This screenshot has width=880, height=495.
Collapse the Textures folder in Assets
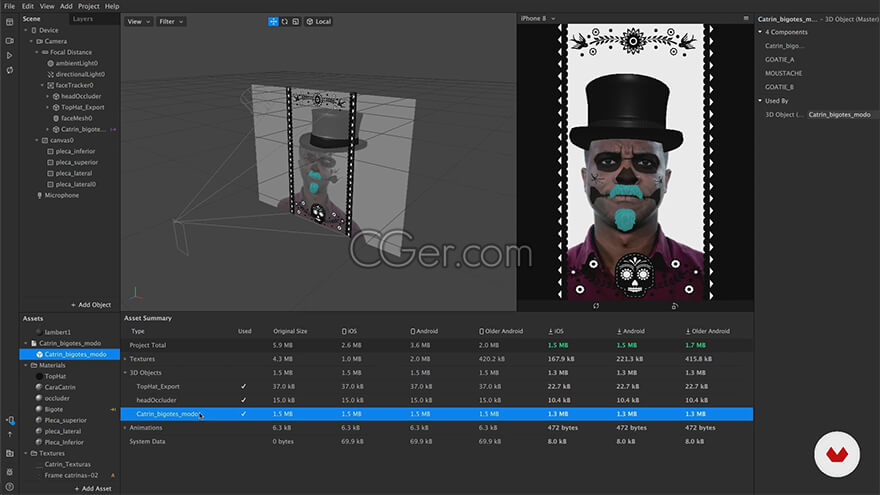coord(26,453)
